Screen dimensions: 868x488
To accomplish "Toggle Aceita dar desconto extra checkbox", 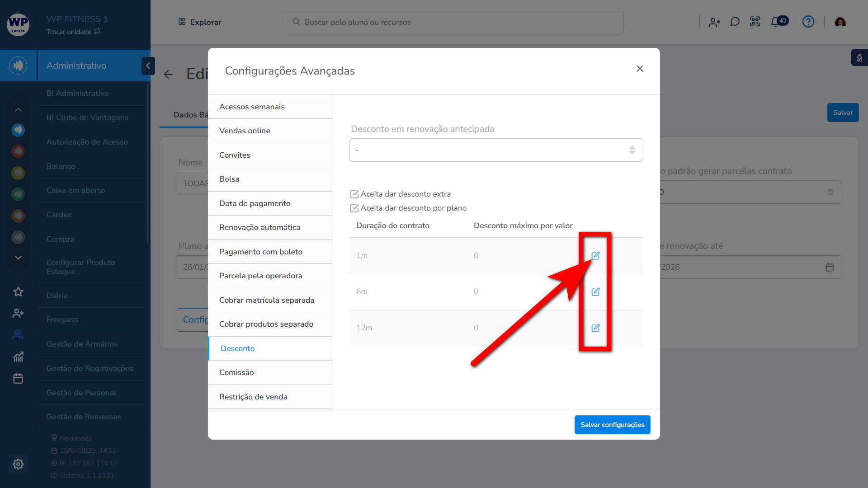I will 354,194.
